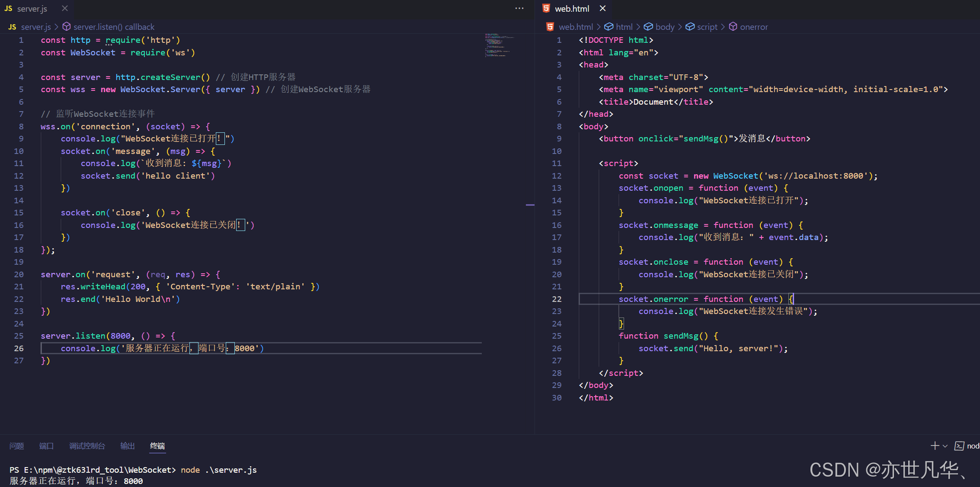Viewport: 980px width, 487px height.
Task: Open the 问题 (Problems) panel tab
Action: pyautogui.click(x=17, y=446)
